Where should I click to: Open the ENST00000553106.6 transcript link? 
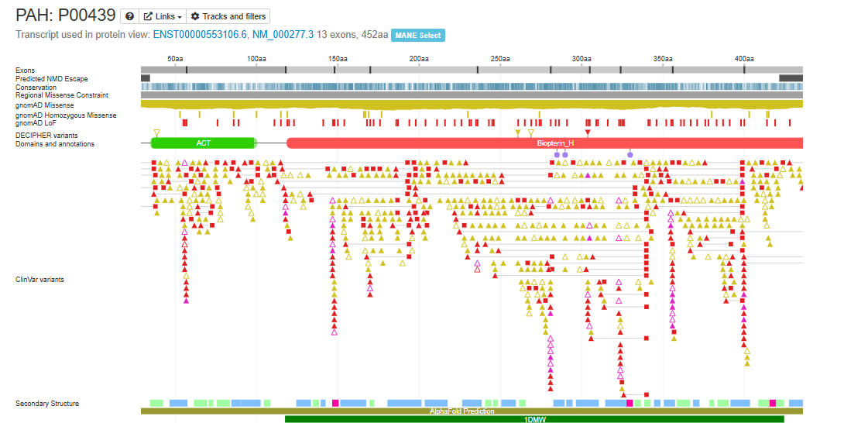coord(200,35)
